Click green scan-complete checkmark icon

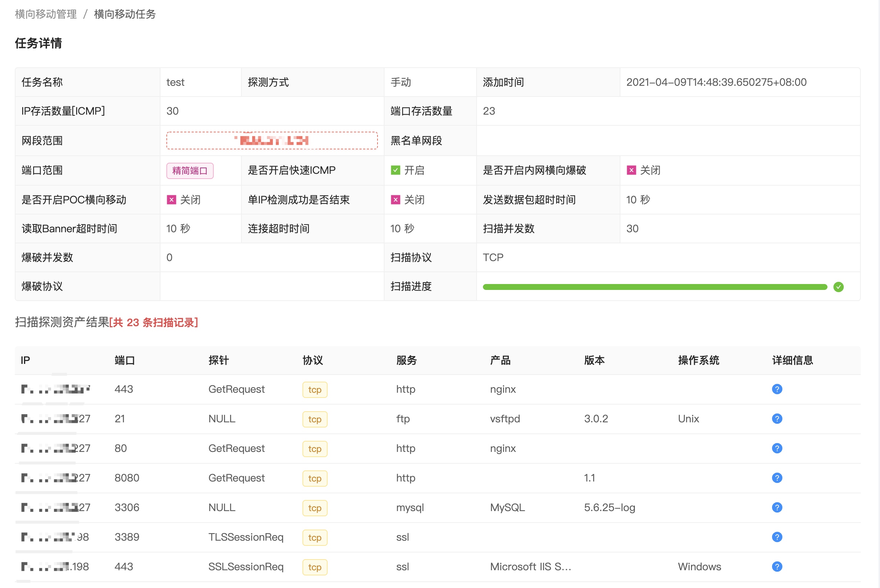coord(838,287)
